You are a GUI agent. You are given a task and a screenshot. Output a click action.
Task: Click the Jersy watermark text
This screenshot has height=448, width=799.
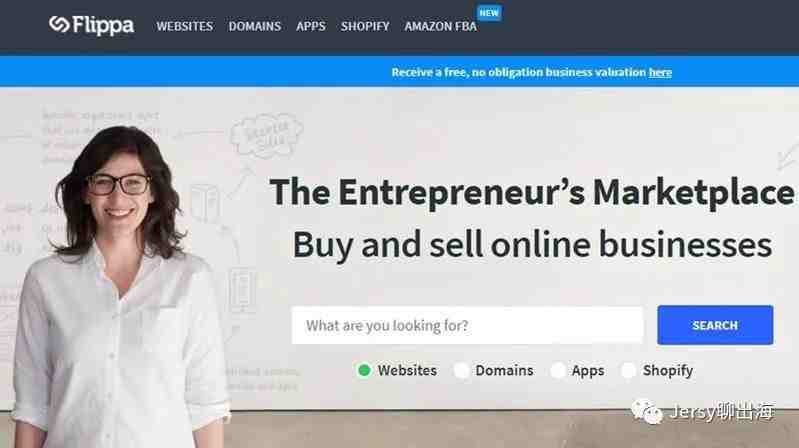[722, 412]
